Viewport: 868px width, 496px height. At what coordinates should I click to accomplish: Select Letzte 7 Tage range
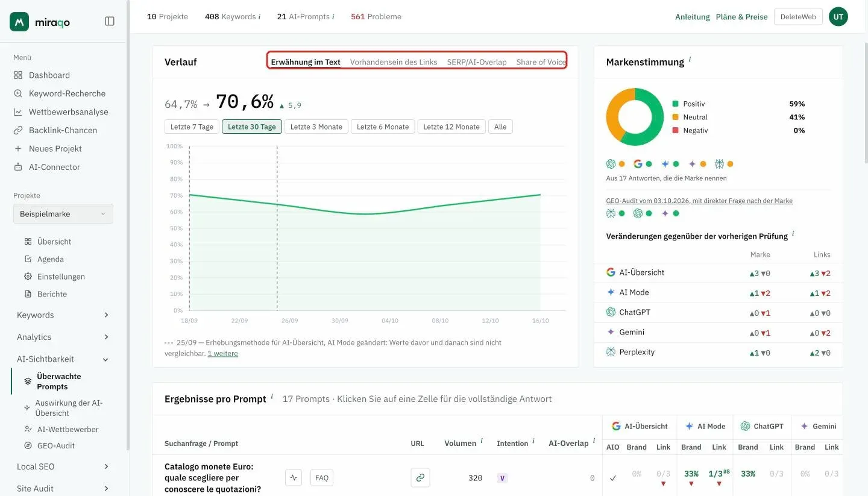point(192,127)
